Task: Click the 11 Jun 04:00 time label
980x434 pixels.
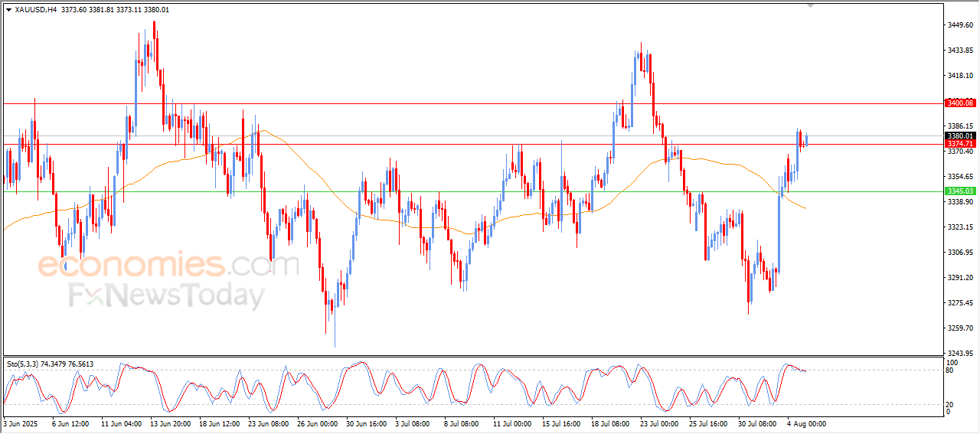Action: point(121,423)
